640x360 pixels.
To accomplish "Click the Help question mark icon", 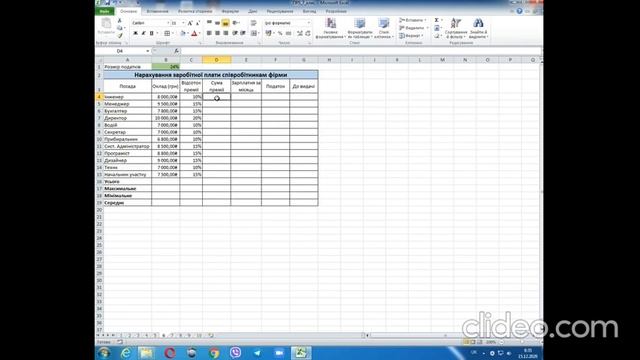I will coord(519,11).
